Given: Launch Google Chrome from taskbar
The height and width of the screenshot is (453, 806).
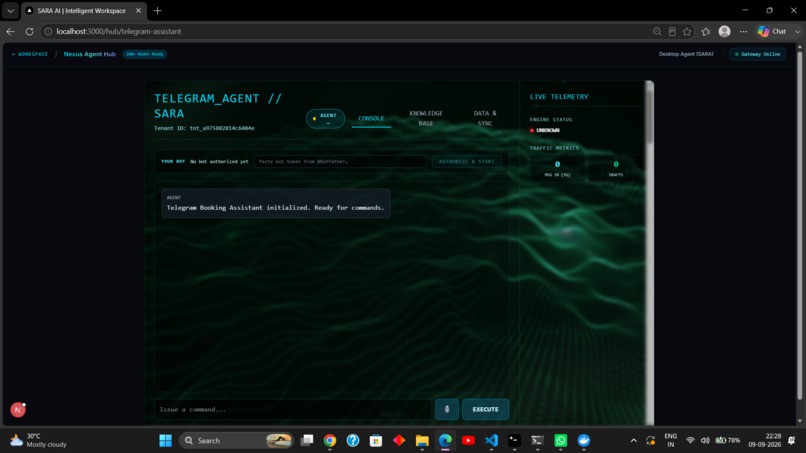Looking at the screenshot, I should pyautogui.click(x=330, y=440).
